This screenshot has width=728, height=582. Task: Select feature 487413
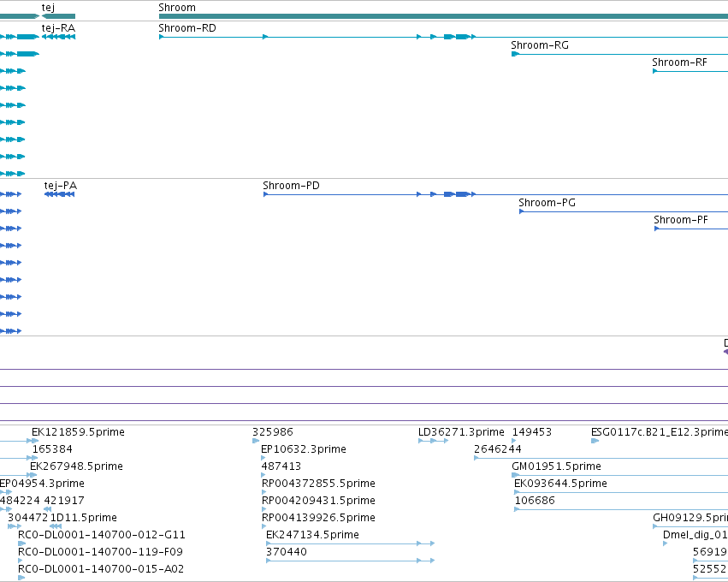tap(281, 466)
